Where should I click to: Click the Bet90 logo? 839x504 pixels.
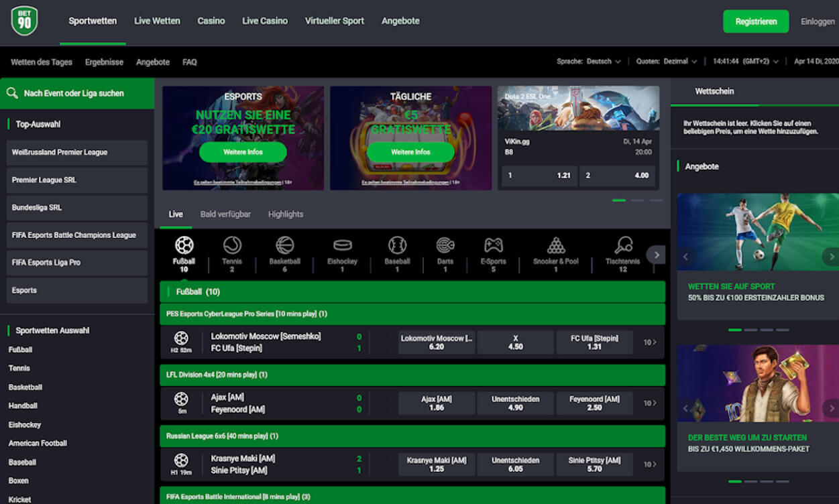(x=25, y=21)
